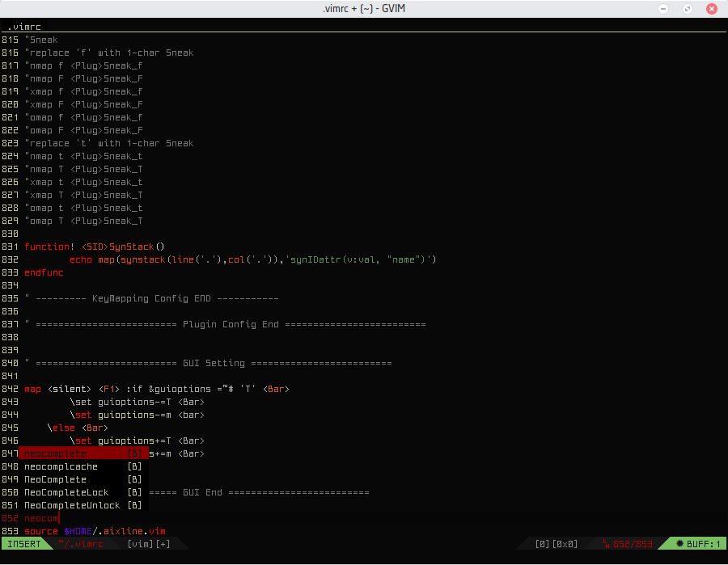728x565 pixels.
Task: Choose neocomplcache in the completion popup
Action: [x=83, y=466]
